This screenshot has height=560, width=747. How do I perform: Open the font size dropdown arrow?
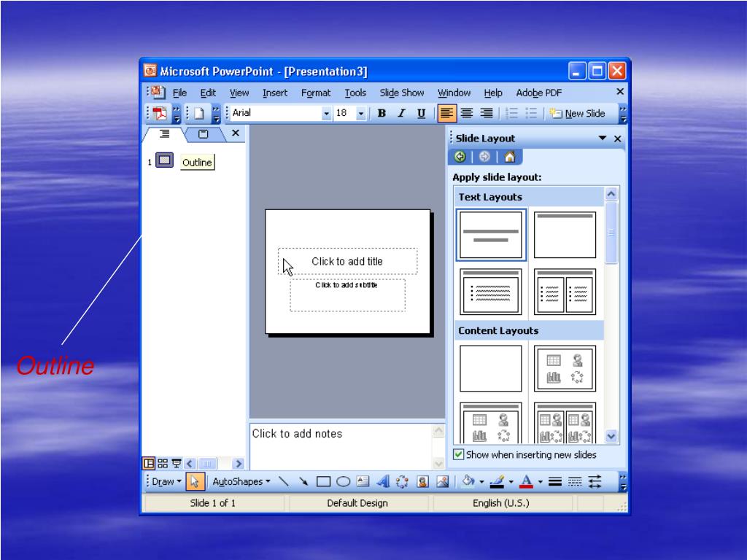point(360,113)
